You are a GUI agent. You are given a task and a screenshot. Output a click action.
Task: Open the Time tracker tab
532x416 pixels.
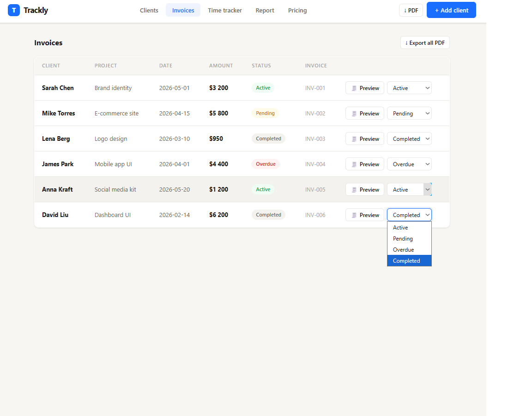click(224, 10)
